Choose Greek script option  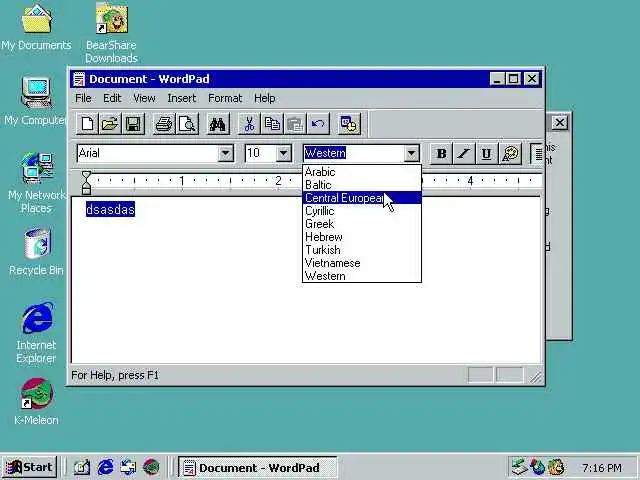click(362, 224)
